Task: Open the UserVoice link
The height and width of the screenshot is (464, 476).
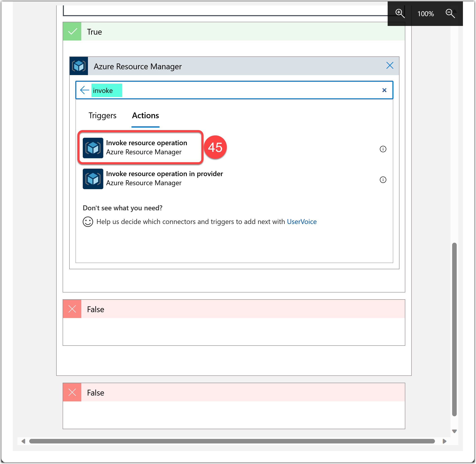Action: point(302,222)
